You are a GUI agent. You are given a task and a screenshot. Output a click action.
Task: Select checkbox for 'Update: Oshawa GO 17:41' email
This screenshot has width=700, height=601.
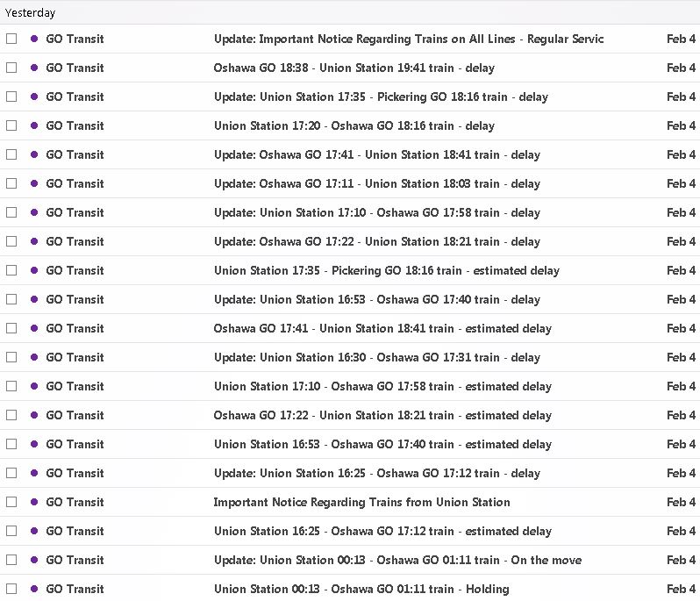pyautogui.click(x=11, y=154)
